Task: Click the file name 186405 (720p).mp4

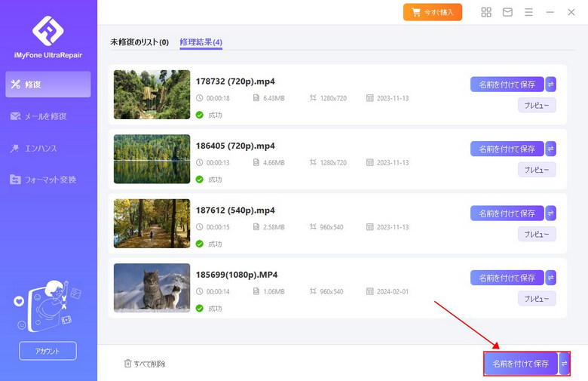Action: click(x=235, y=146)
